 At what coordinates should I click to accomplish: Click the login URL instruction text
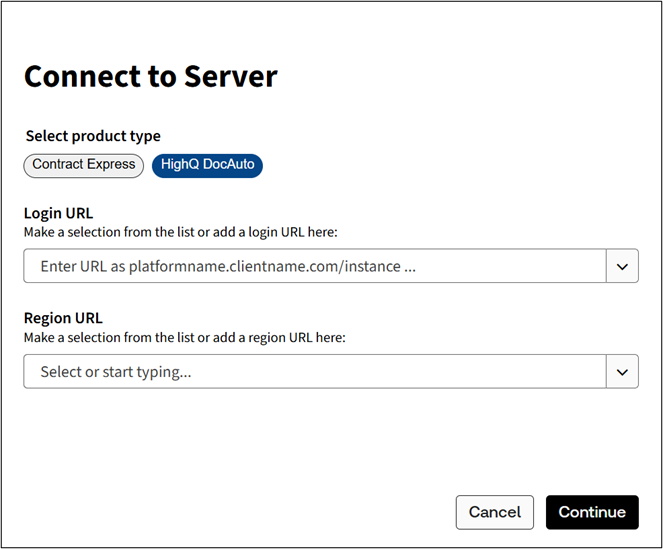pyautogui.click(x=181, y=232)
